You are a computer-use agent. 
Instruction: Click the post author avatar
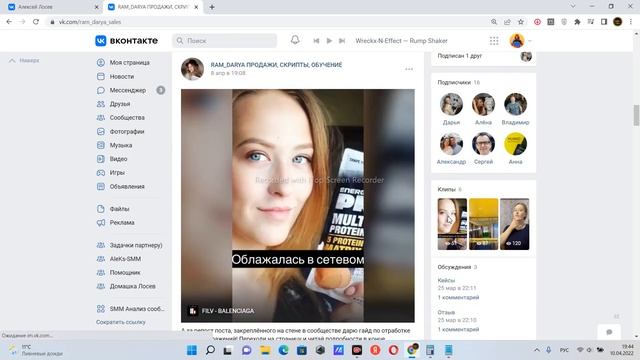(192, 69)
